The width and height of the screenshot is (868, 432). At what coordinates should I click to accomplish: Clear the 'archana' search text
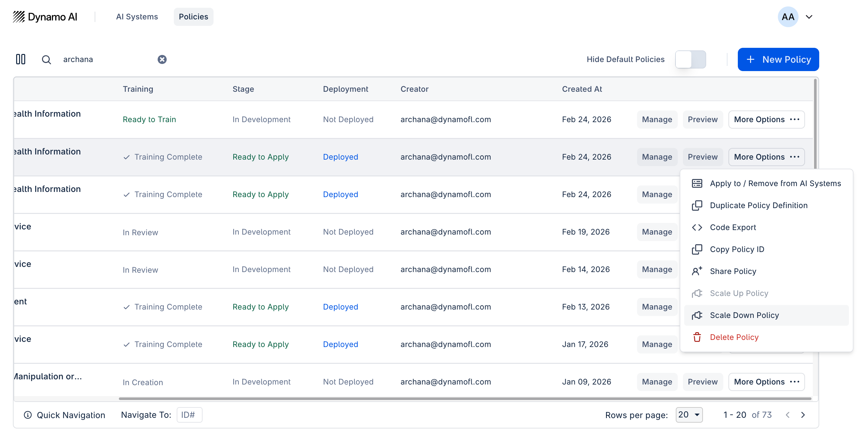[162, 59]
